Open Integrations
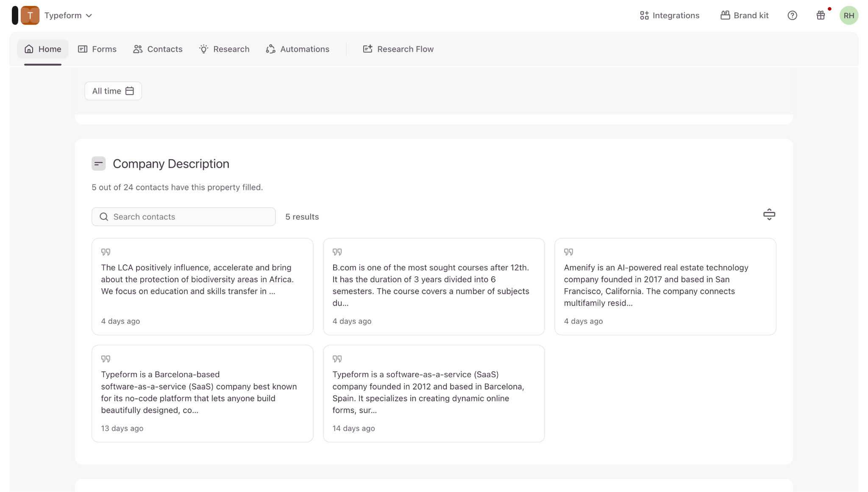Image resolution: width=868 pixels, height=492 pixels. point(669,15)
